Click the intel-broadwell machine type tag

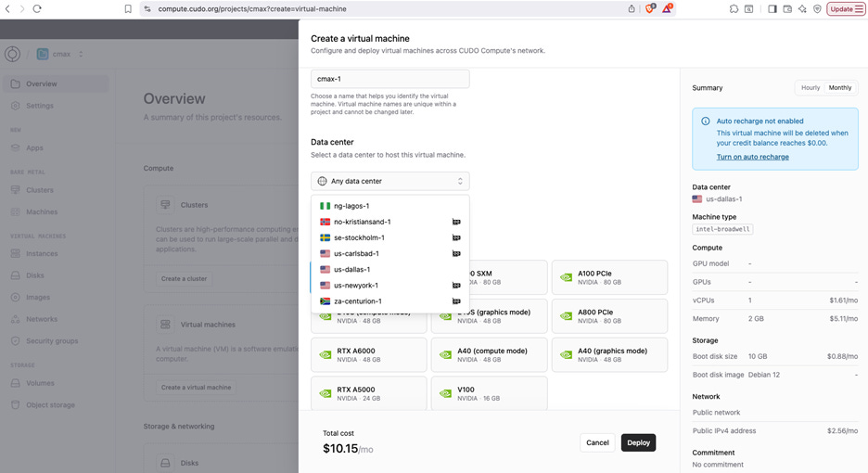722,229
